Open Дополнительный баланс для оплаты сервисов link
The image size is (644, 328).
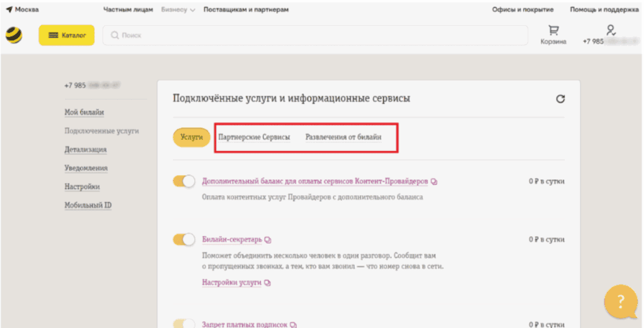tap(315, 181)
